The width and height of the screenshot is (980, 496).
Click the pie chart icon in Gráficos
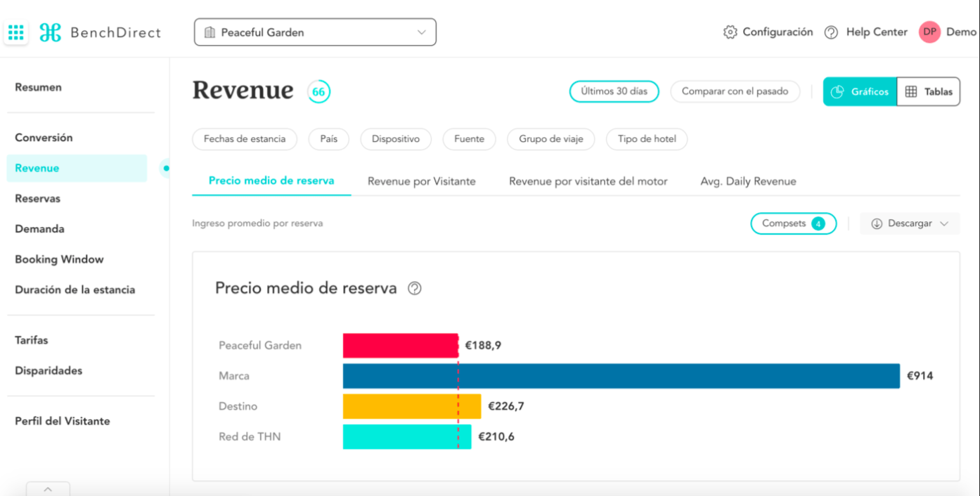(x=837, y=92)
